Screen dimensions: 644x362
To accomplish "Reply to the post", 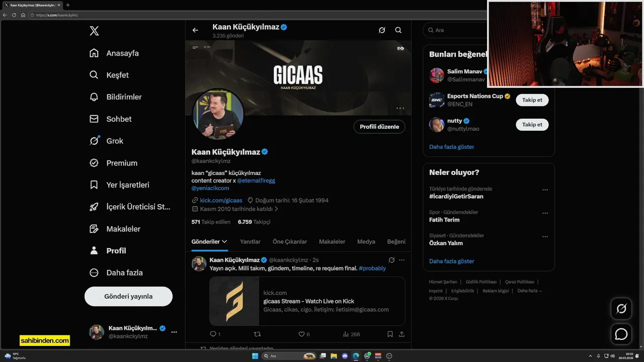I will [x=213, y=334].
